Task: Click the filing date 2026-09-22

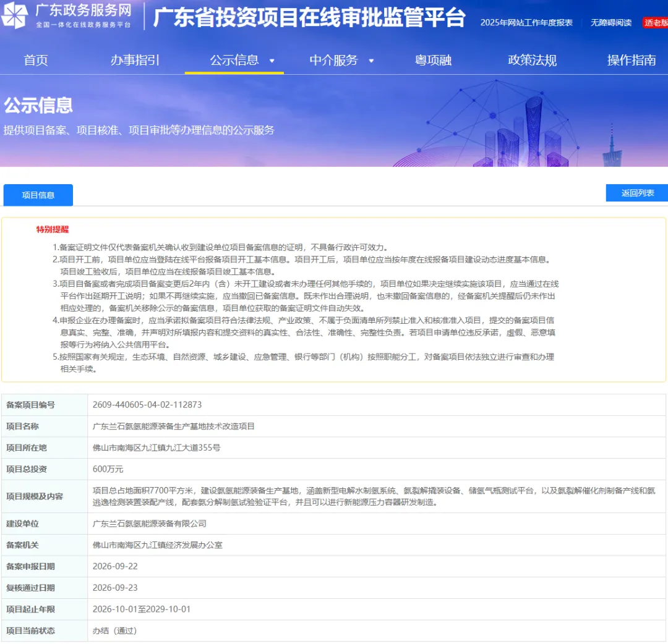Action: (x=115, y=566)
